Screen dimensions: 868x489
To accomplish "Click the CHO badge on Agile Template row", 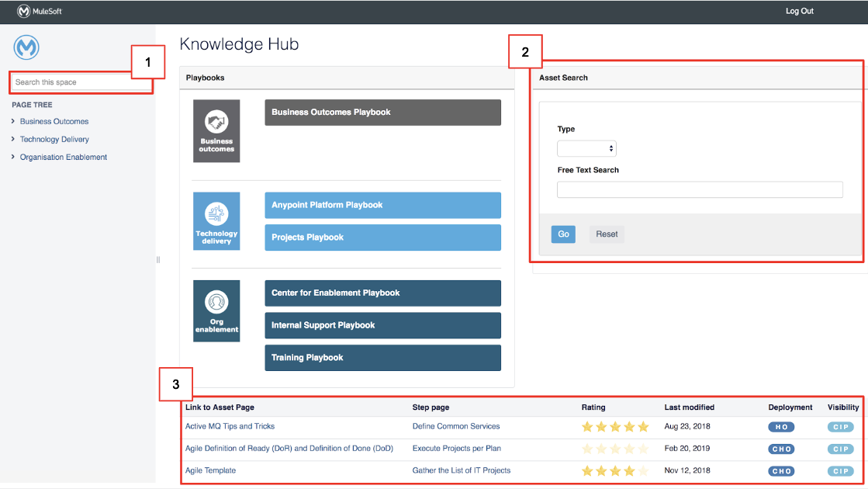I will click(x=780, y=470).
